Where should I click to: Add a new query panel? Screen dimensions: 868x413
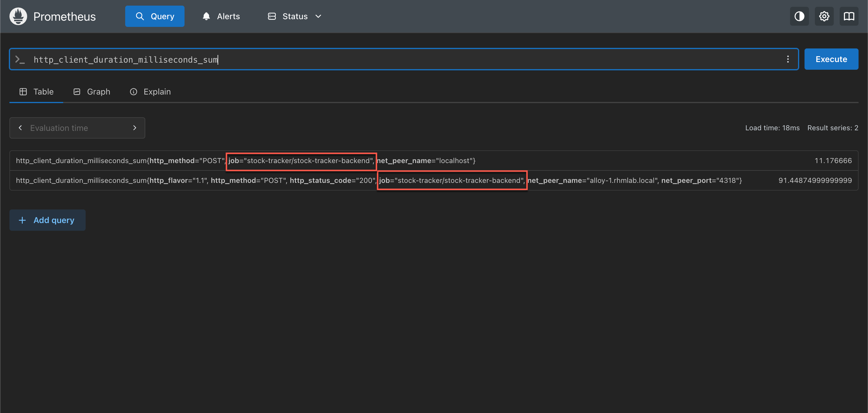pos(48,220)
